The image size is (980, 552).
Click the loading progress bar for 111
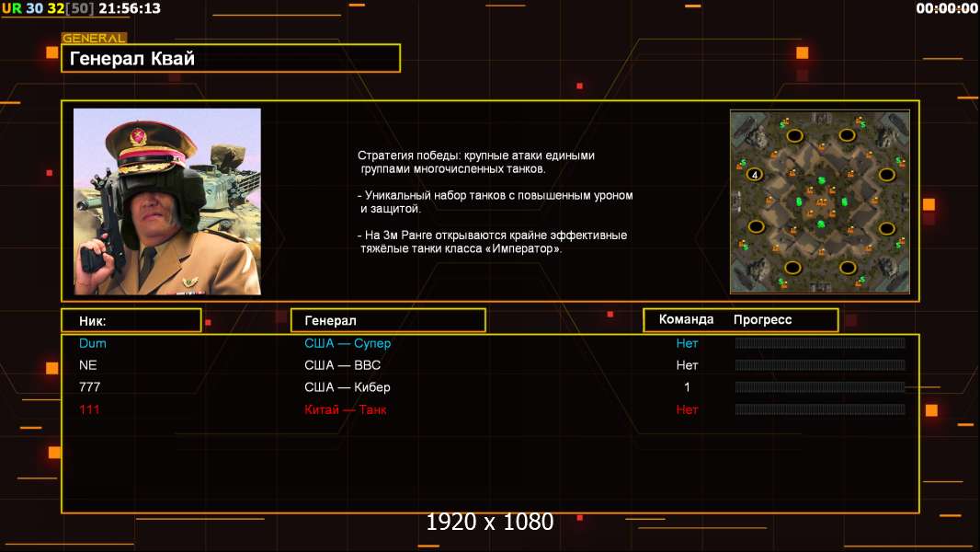(x=820, y=409)
